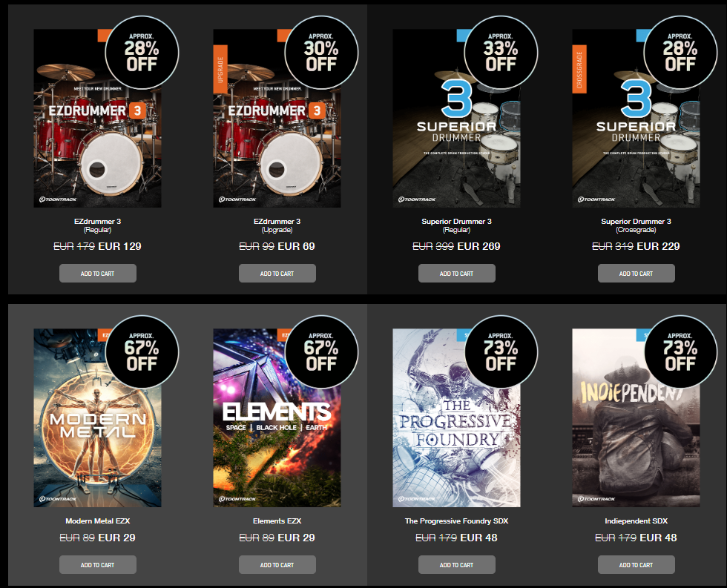Add Elements EZX to cart

(277, 565)
